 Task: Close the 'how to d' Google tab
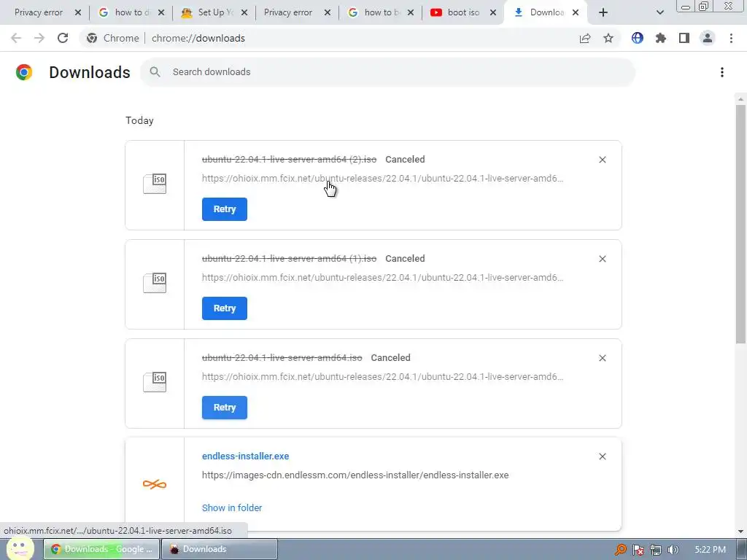click(x=161, y=12)
